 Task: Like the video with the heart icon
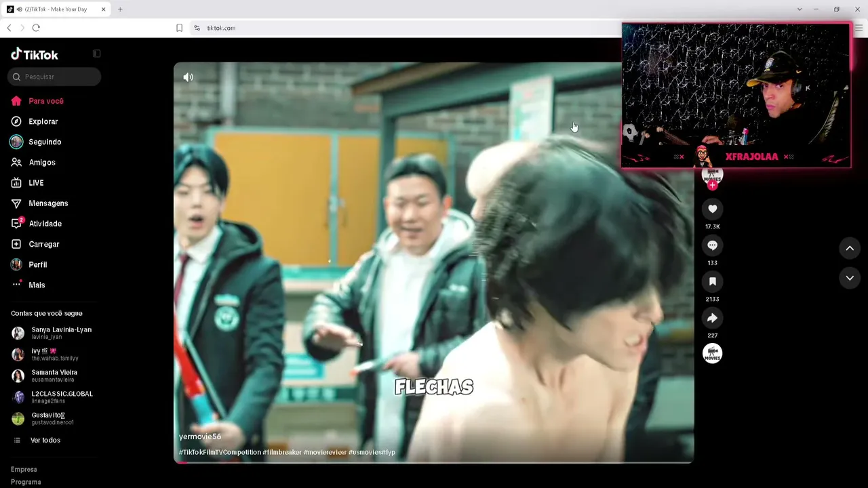712,209
